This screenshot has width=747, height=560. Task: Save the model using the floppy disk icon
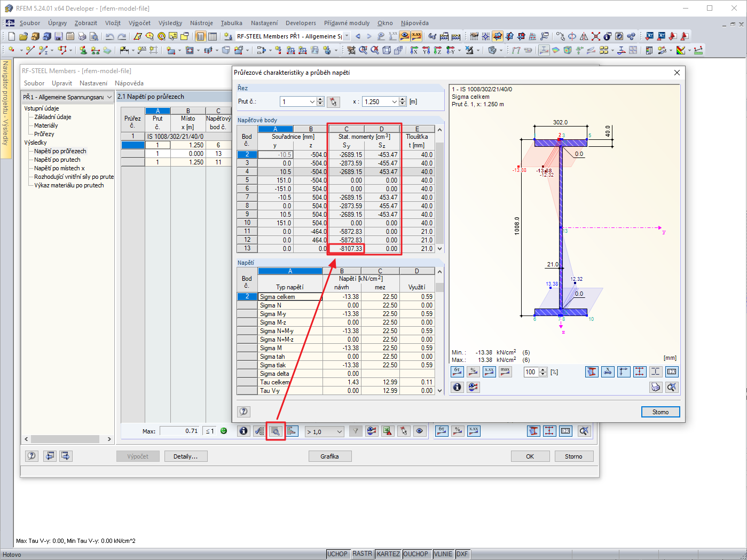59,36
